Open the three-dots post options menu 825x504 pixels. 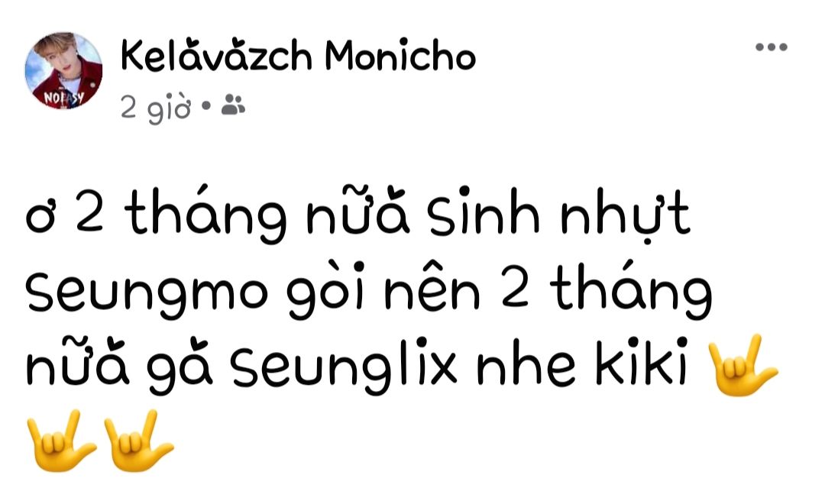(x=772, y=47)
